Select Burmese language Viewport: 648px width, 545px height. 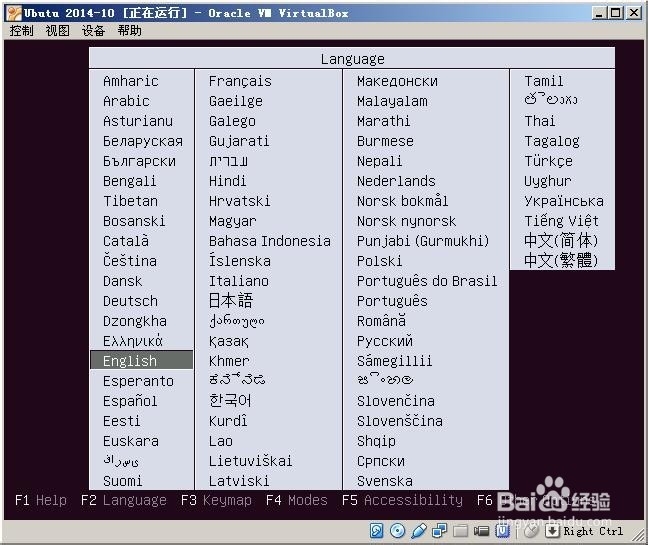tap(385, 141)
